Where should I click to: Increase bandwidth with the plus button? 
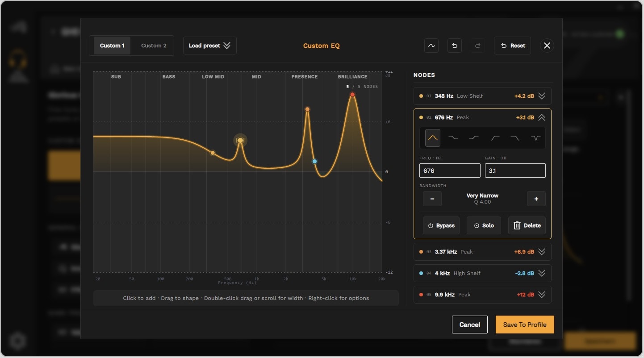pyautogui.click(x=536, y=199)
